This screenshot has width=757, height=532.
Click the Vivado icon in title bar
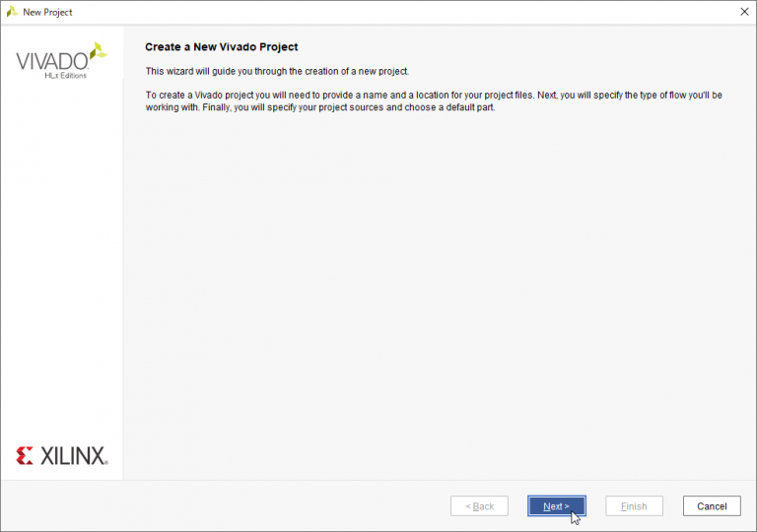tap(12, 12)
